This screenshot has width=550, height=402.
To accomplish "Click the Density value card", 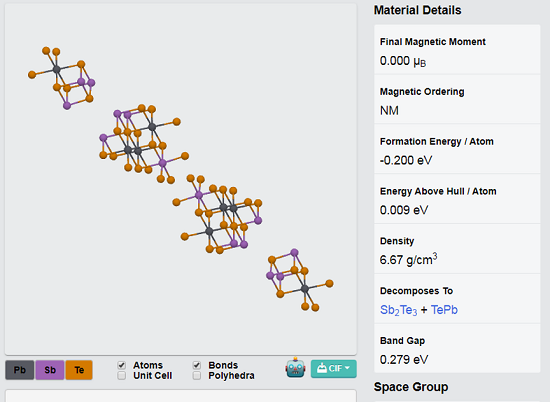I will (457, 249).
